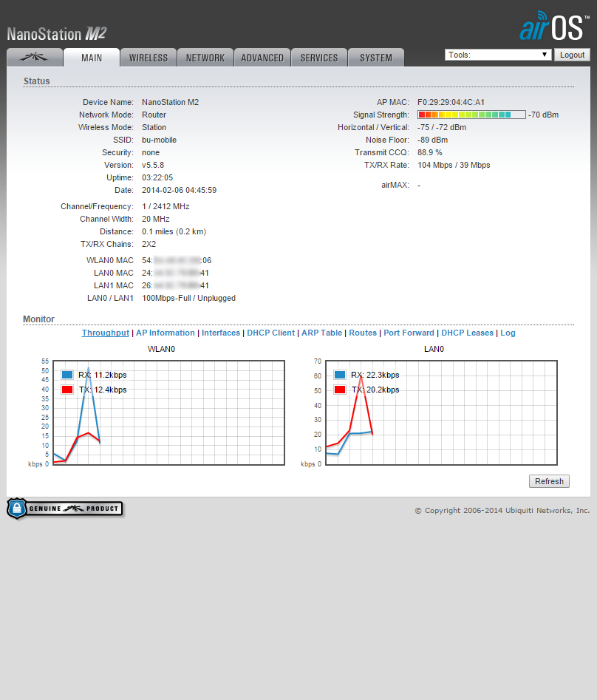Image resolution: width=597 pixels, height=700 pixels.
Task: Select the version value v5.5.8
Action: point(153,165)
